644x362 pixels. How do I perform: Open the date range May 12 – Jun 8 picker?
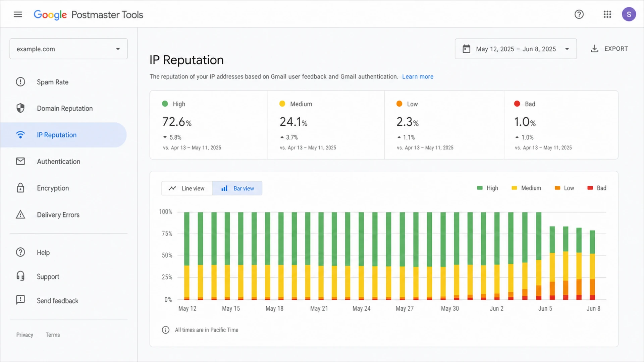pyautogui.click(x=516, y=49)
